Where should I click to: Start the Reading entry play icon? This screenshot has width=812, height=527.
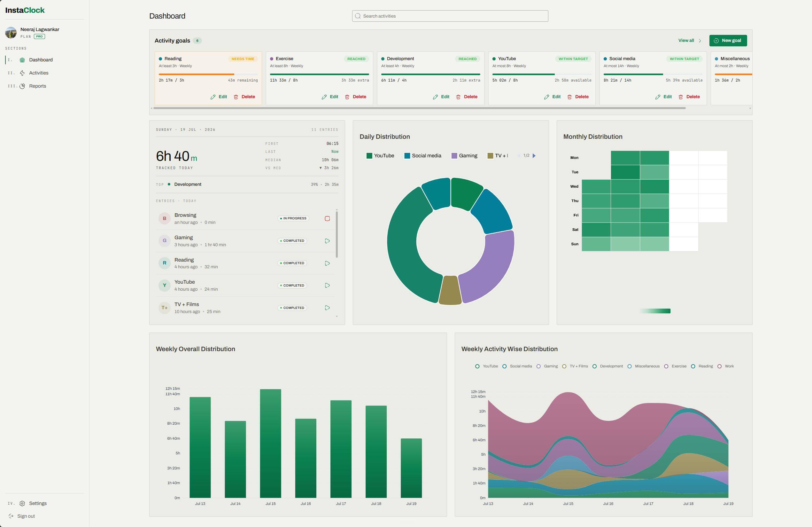[x=327, y=263]
